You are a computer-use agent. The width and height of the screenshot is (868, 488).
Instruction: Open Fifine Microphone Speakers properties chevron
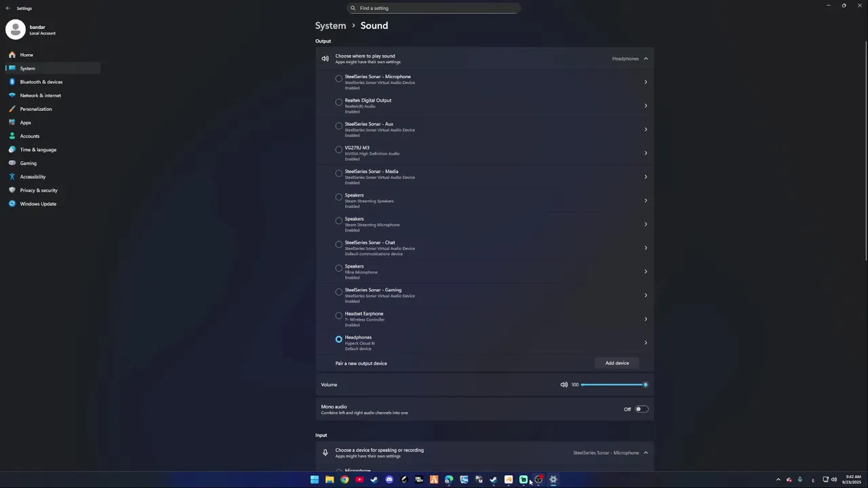click(x=646, y=272)
